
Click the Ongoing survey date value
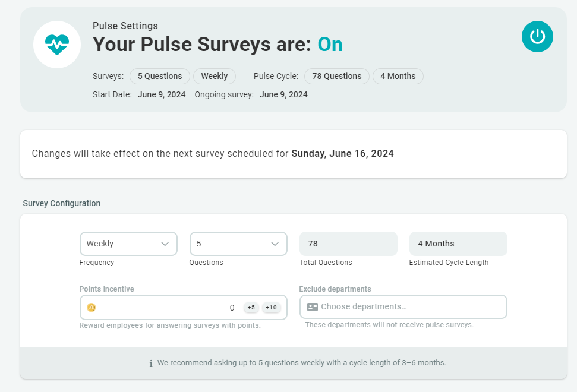(283, 94)
